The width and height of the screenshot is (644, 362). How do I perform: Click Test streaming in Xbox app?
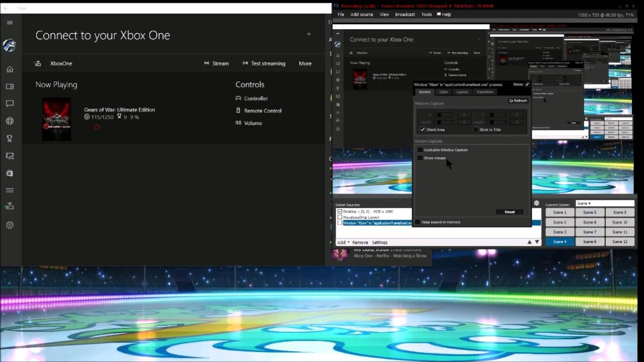(264, 63)
